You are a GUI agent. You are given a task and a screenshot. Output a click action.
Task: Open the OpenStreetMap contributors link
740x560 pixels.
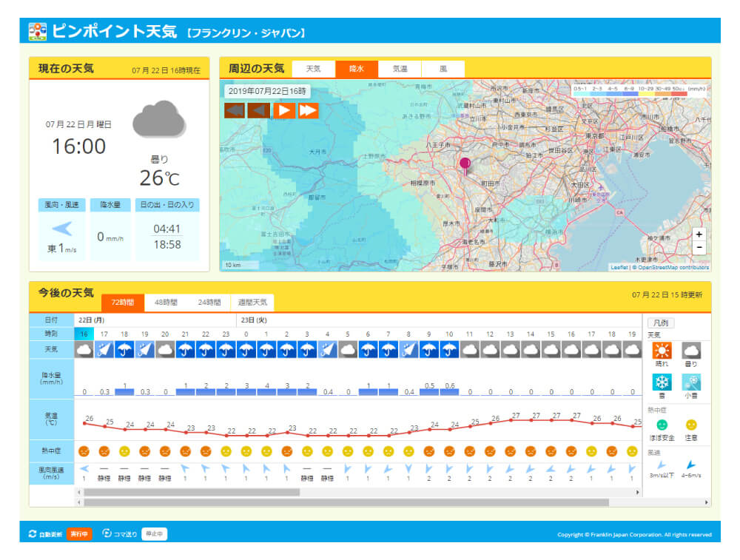[673, 268]
